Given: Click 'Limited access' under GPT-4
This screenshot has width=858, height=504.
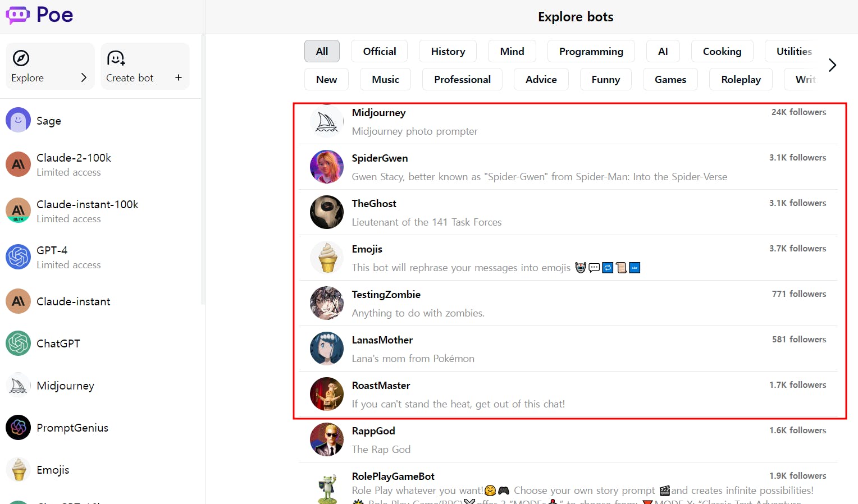Looking at the screenshot, I should [x=69, y=265].
